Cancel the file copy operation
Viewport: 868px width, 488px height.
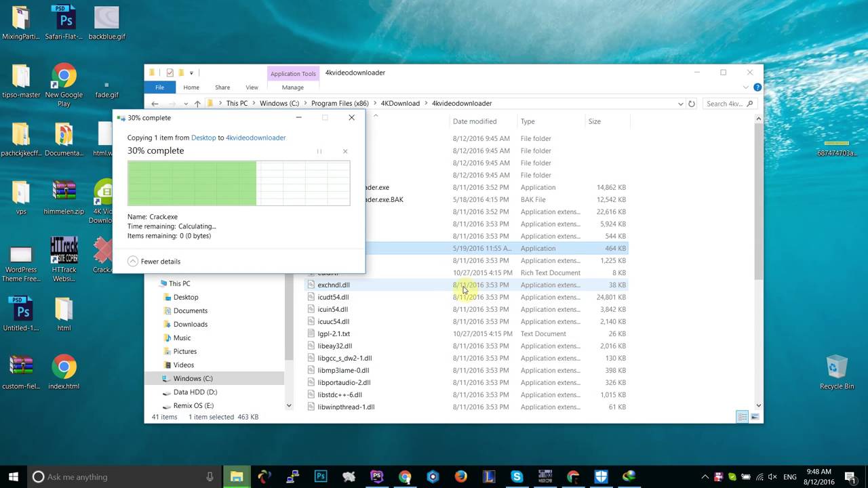[345, 151]
